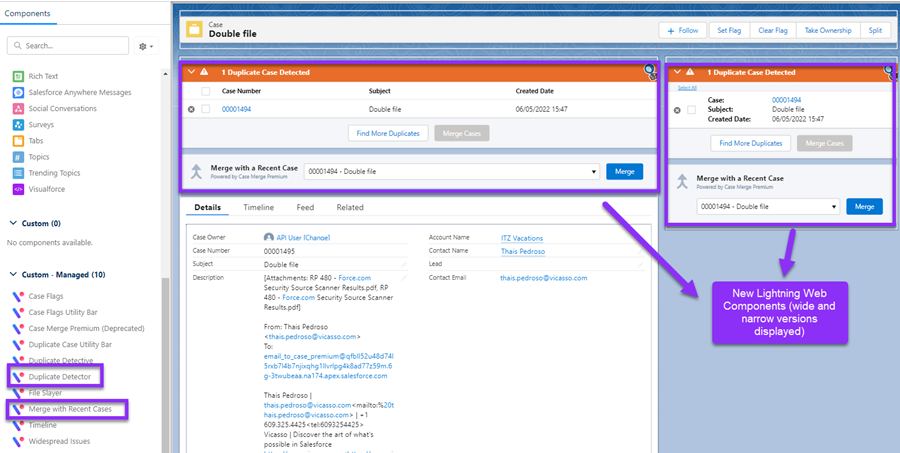Screen dimensions: 900x453
Task: Click the Take Ownership button
Action: click(x=828, y=30)
